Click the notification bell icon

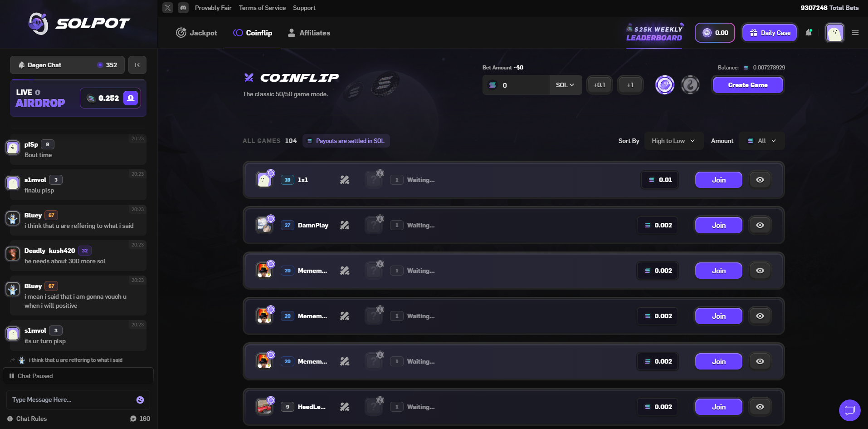pyautogui.click(x=809, y=33)
